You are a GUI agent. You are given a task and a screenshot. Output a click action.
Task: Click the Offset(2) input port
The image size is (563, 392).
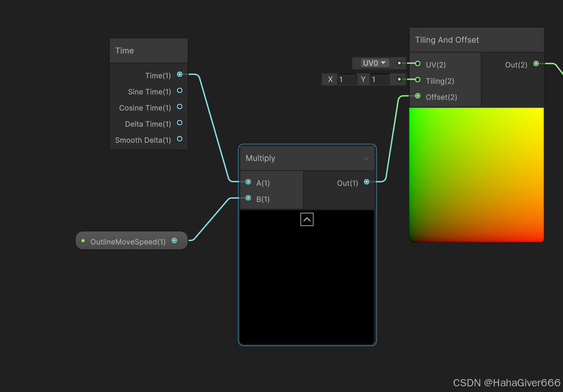[416, 96]
